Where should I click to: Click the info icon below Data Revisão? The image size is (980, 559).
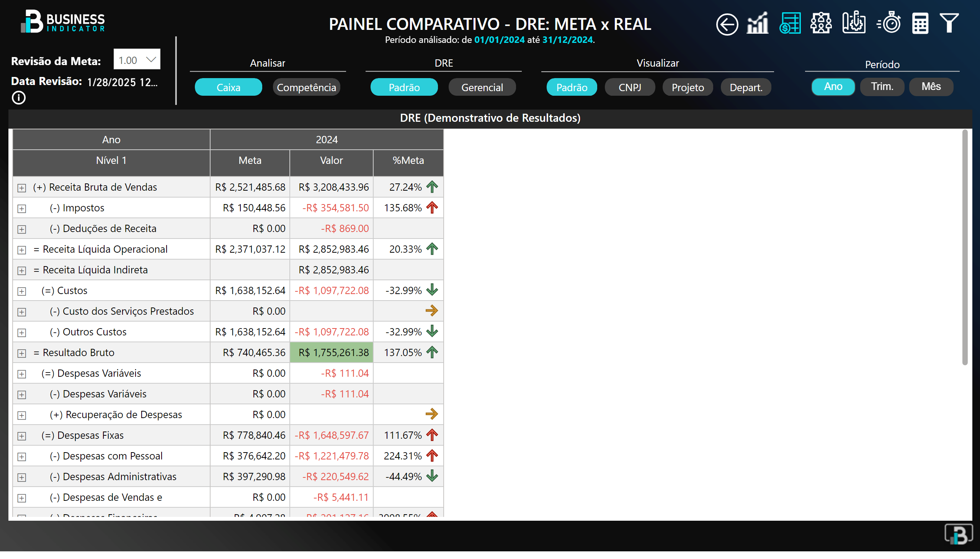point(18,98)
